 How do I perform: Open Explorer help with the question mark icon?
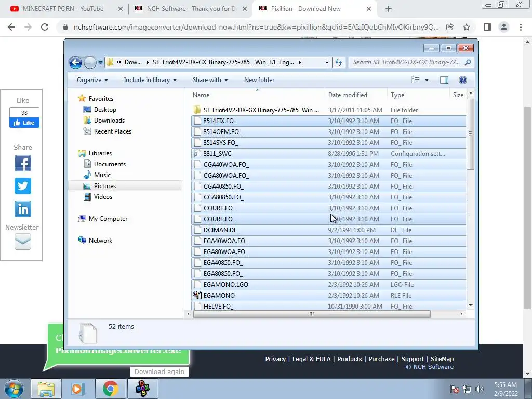tap(462, 79)
